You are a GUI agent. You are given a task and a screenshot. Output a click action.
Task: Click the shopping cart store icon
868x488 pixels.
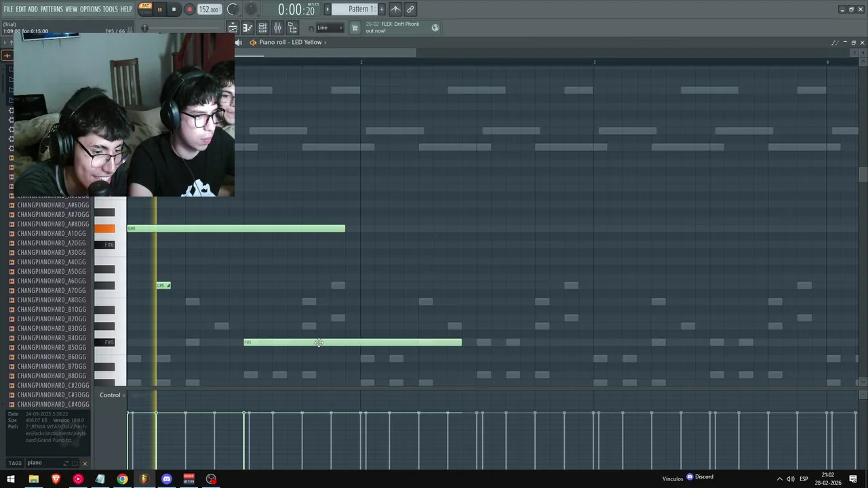(x=354, y=28)
